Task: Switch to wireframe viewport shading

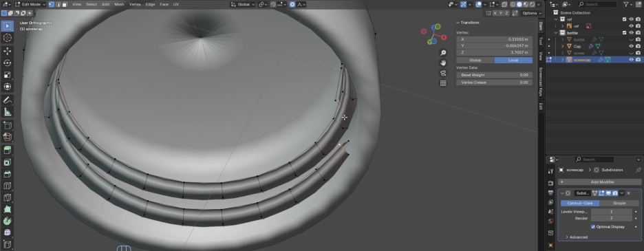Action: click(513, 4)
